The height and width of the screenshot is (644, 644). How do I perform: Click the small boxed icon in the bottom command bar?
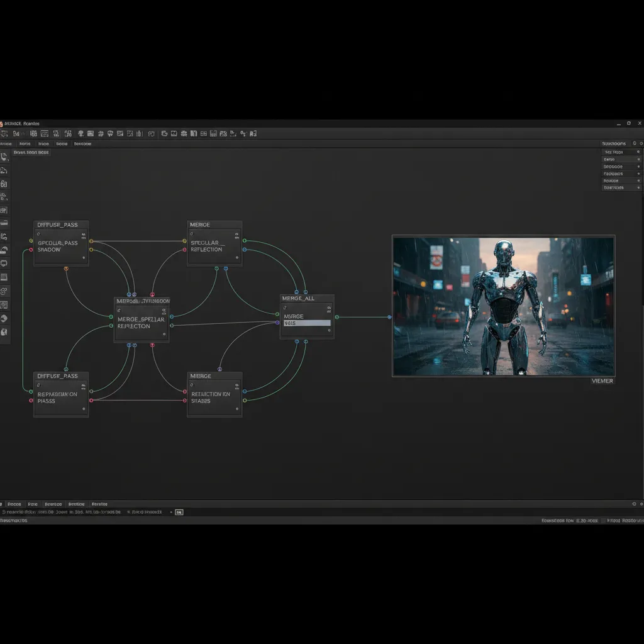(x=179, y=512)
